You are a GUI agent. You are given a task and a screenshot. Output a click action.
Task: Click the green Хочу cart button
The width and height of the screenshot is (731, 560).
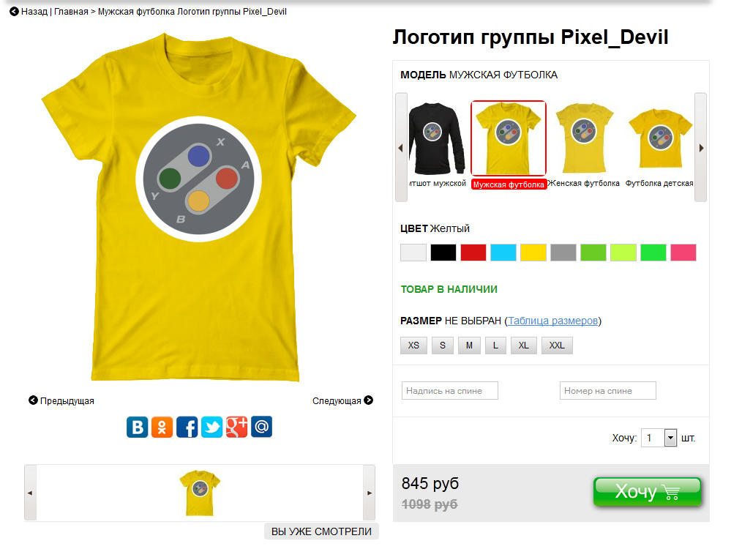(x=647, y=491)
